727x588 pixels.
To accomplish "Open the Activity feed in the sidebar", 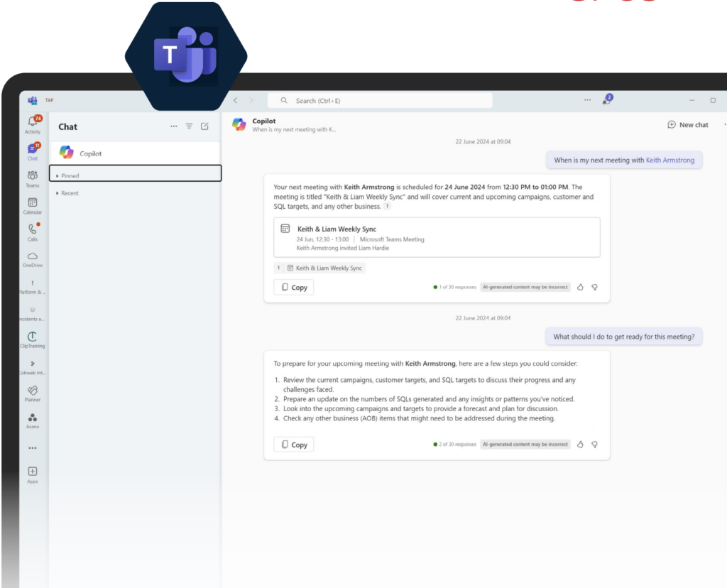I will (x=33, y=125).
